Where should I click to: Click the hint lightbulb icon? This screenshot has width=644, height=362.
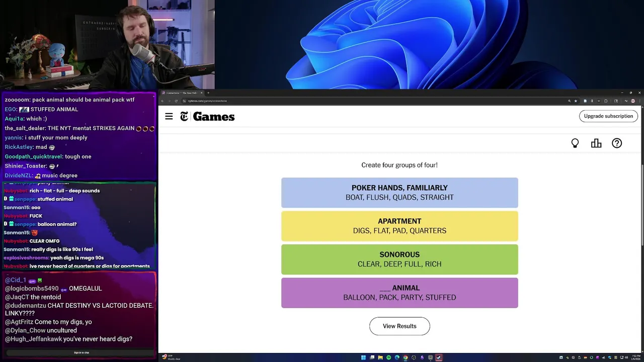click(575, 143)
